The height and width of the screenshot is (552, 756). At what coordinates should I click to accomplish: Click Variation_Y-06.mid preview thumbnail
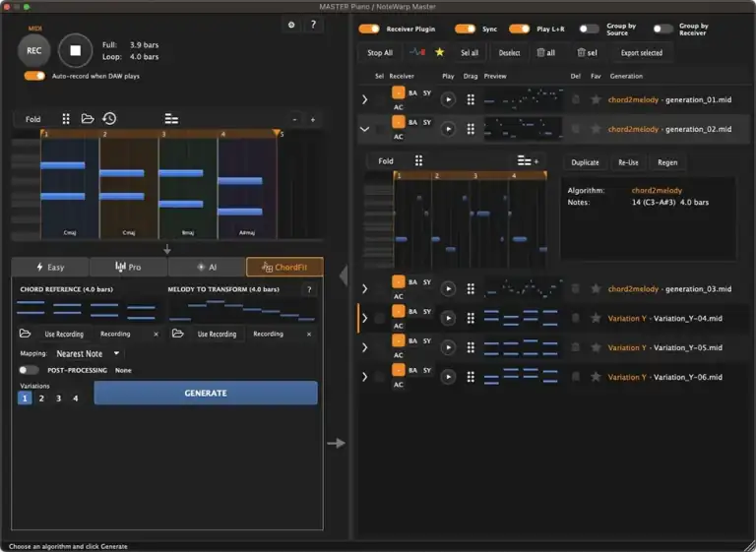522,377
